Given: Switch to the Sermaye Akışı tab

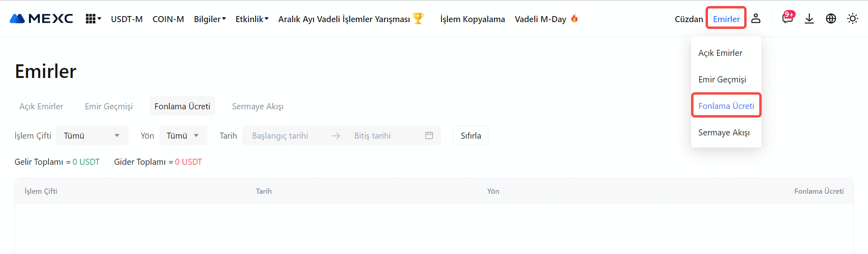Looking at the screenshot, I should [258, 106].
